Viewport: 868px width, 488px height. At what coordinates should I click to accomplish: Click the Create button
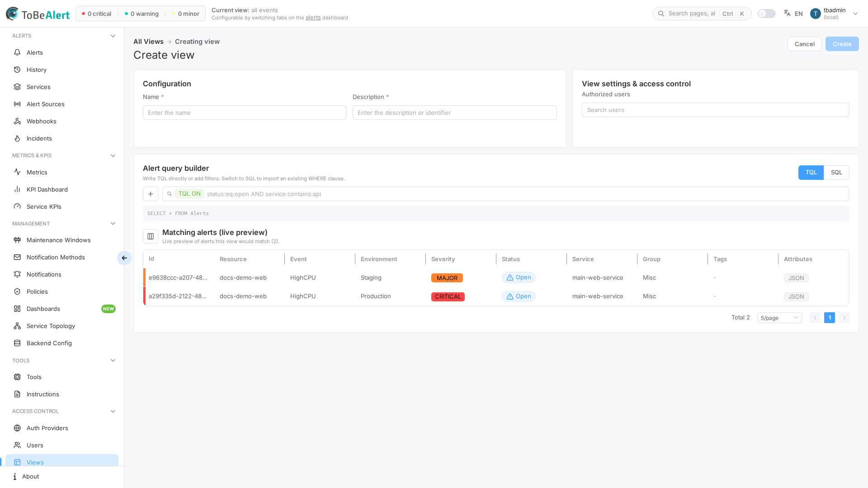coord(842,44)
